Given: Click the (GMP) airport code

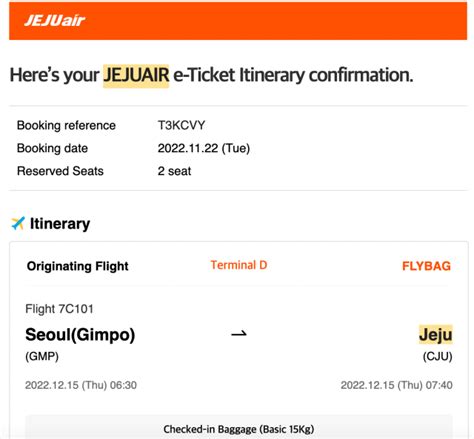Looking at the screenshot, I should pyautogui.click(x=42, y=356).
